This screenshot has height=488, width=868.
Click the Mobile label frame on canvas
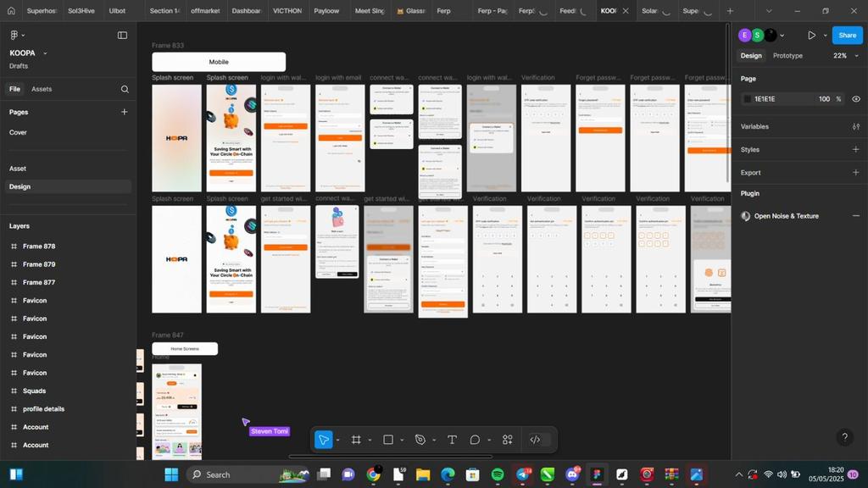point(219,62)
